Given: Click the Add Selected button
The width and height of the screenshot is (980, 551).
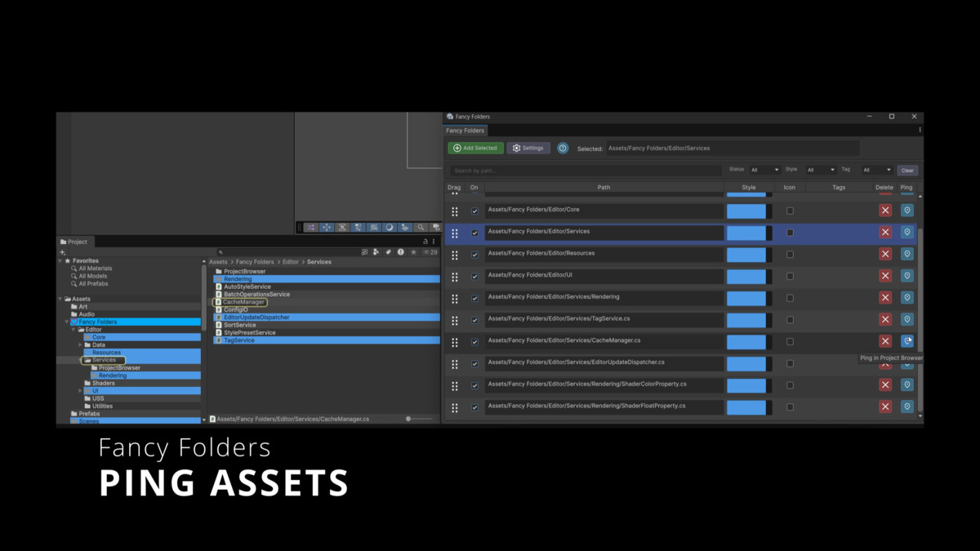Looking at the screenshot, I should (475, 149).
